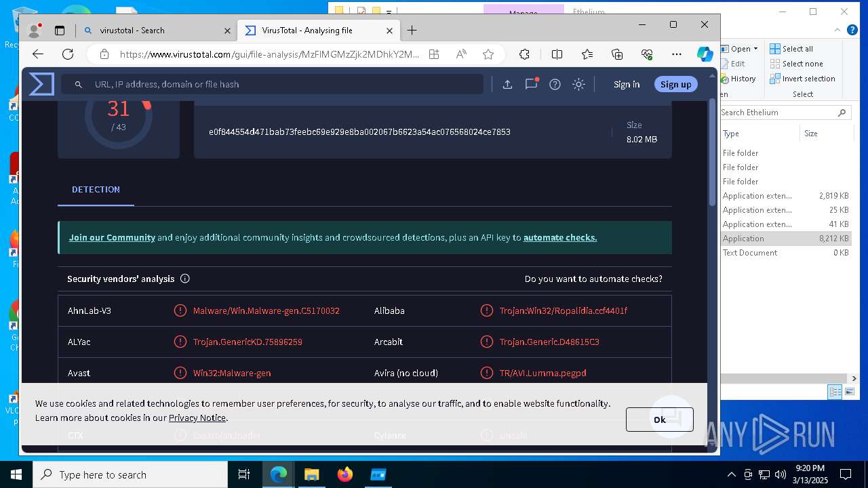Select the ALYac Trojan.GenericKD.75896259 result
This screenshot has width=868, height=488.
(x=248, y=342)
